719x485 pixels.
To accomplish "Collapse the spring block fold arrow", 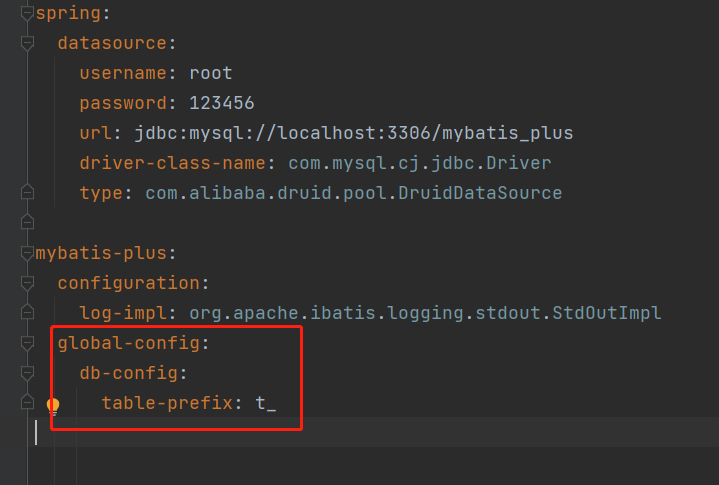I will 27,14.
